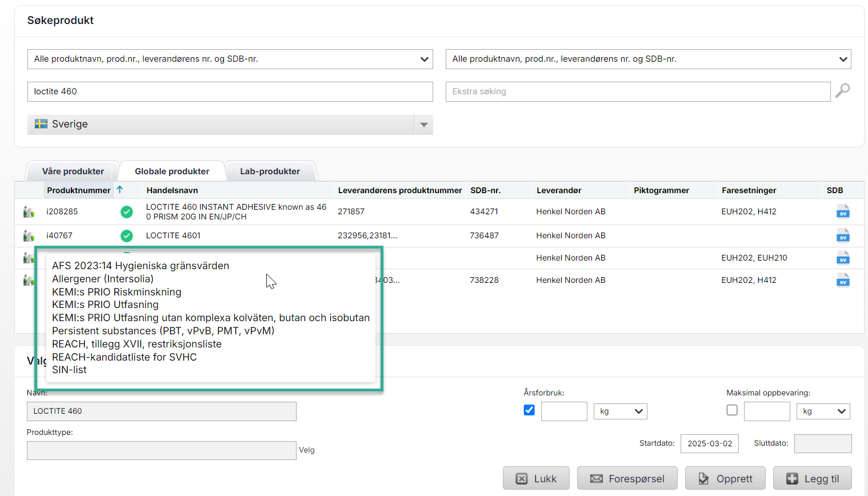Click KEMI:s PRIO Riskminskning entry
Screen dimensions: 868x496
click(117, 292)
